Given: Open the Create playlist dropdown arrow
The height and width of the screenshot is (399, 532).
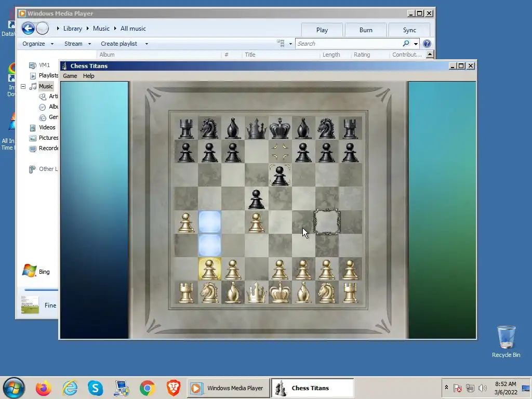Looking at the screenshot, I should point(147,44).
